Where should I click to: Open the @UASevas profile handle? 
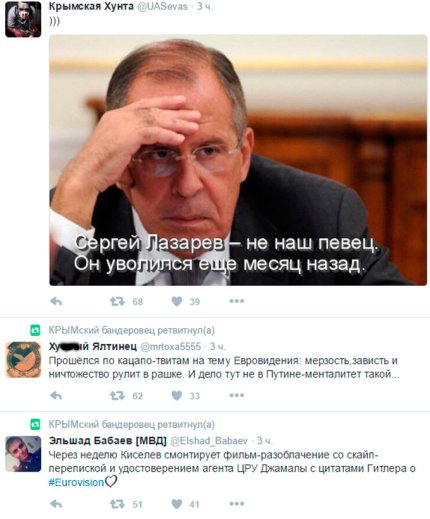pyautogui.click(x=163, y=6)
